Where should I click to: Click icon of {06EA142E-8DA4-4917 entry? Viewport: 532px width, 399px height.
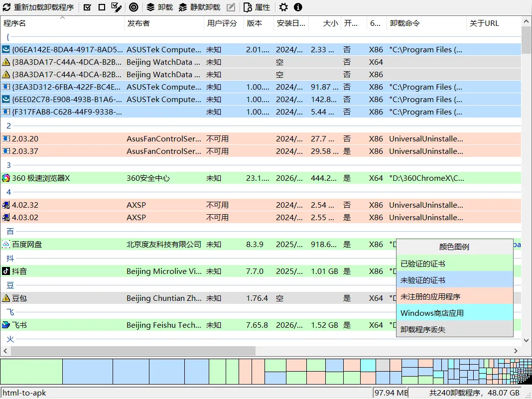click(x=6, y=49)
